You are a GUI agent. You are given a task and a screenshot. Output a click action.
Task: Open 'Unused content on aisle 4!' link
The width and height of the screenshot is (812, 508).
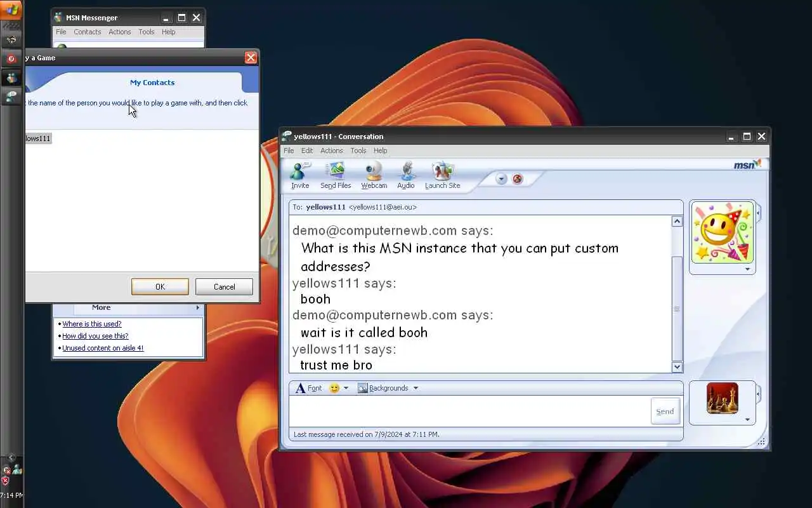[103, 348]
